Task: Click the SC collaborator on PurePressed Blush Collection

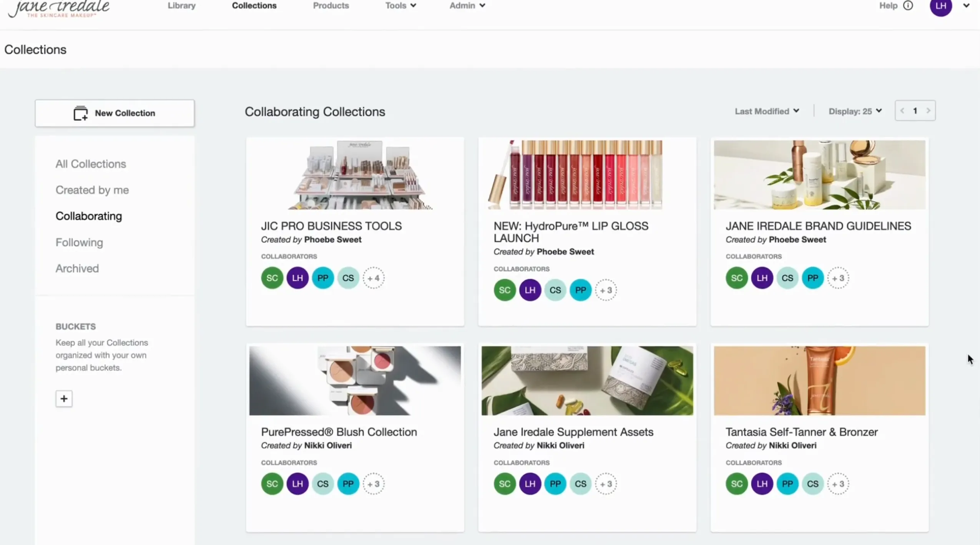Action: pos(272,484)
